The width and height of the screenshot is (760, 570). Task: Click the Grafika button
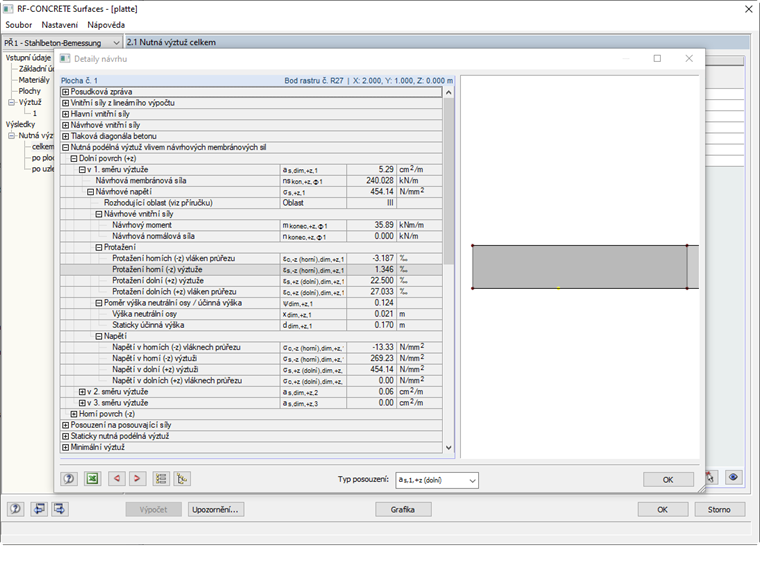(403, 509)
